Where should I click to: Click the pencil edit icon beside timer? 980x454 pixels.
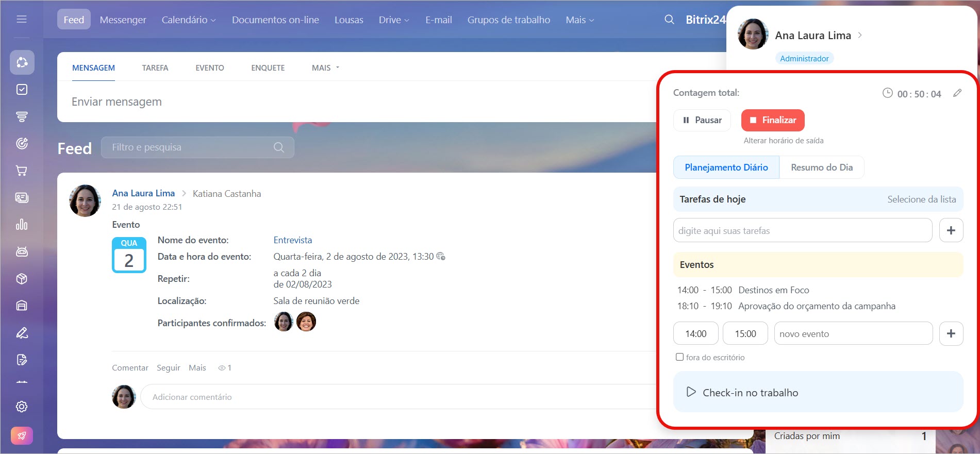957,93
